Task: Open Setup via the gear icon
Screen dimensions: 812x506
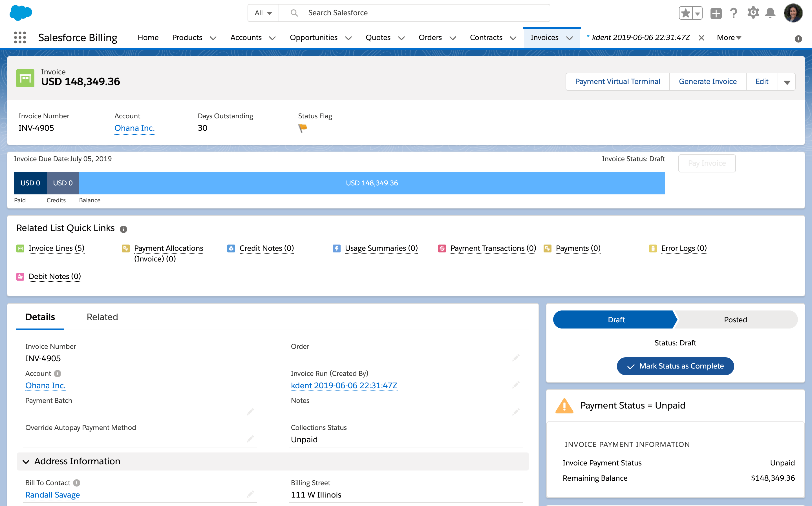Action: (753, 13)
